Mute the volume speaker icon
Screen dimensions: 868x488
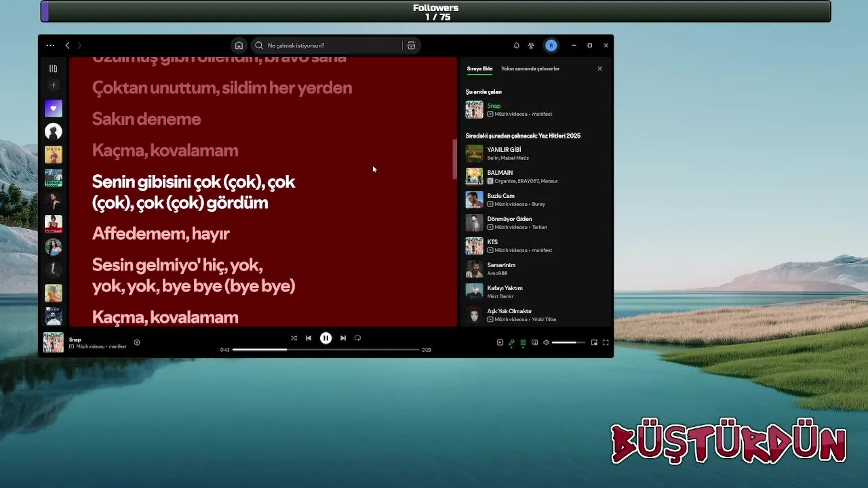tap(546, 342)
